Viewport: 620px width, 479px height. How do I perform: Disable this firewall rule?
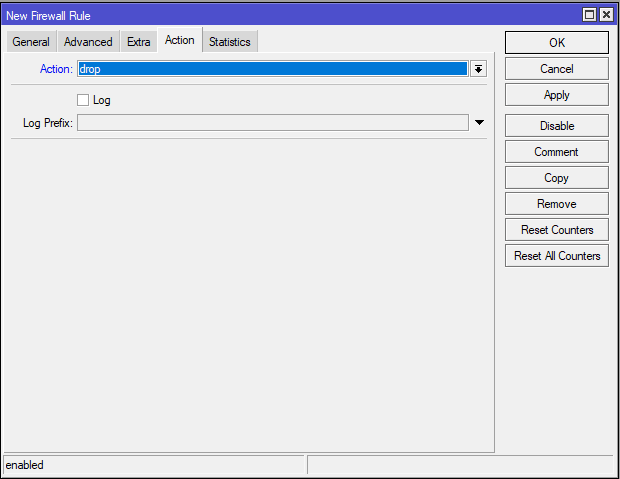click(556, 126)
